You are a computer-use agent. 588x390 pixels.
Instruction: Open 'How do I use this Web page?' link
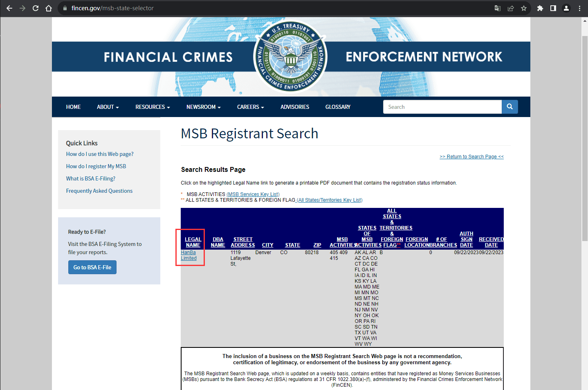[x=100, y=154]
